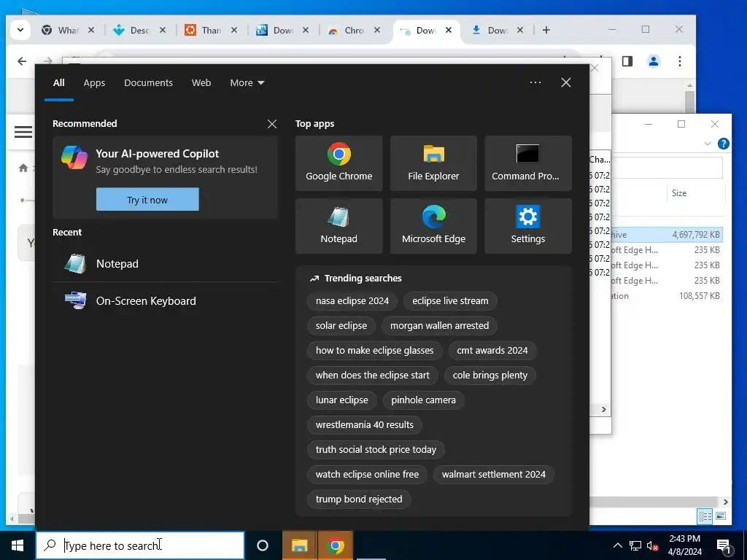Click the Explorer horizontal scrollbar right arrow
This screenshot has width=747, height=560.
tap(725, 502)
